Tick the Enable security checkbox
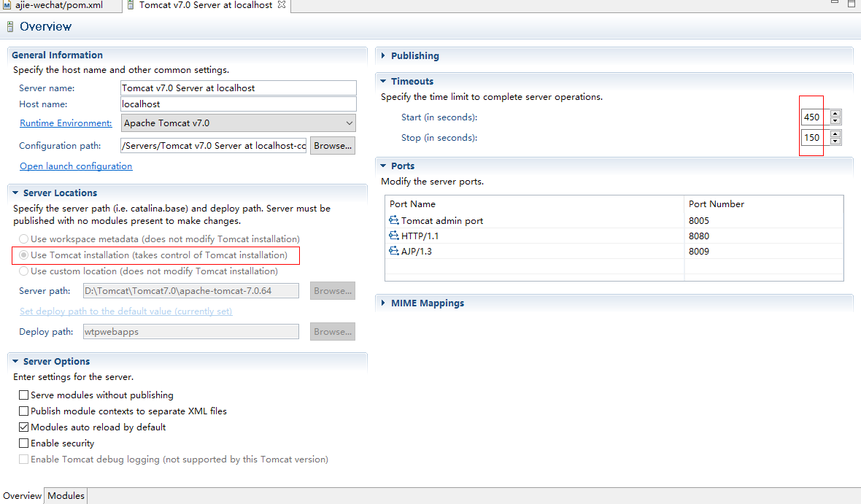Screen dimensions: 861x504 23,443
